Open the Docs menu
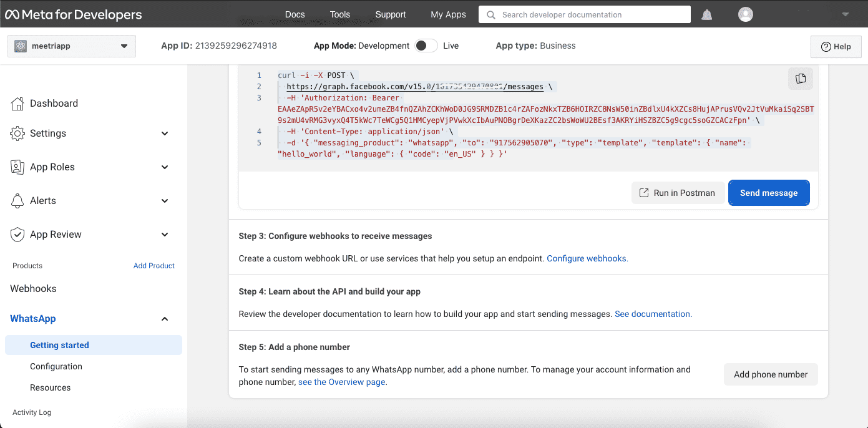The image size is (868, 428). pos(295,14)
